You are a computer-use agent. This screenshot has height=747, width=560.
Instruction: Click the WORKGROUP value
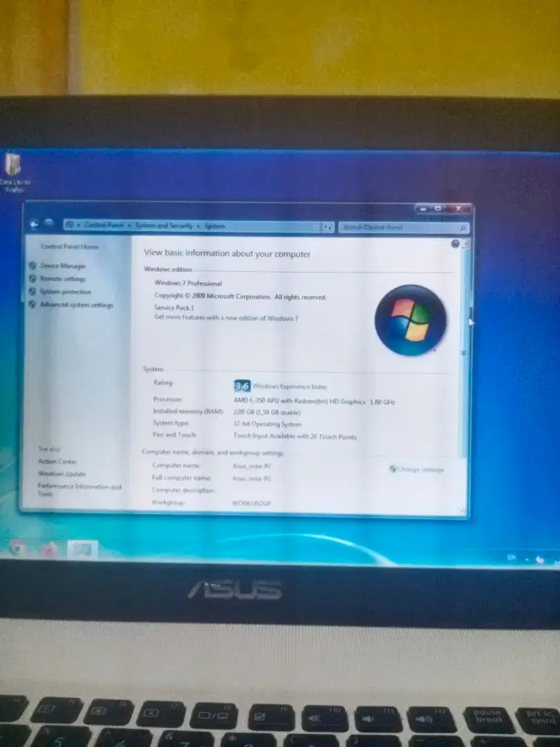click(252, 503)
